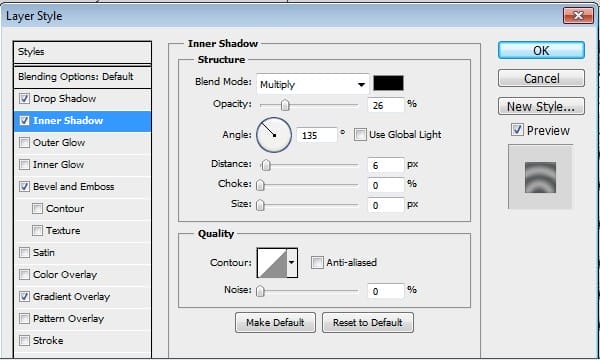Open the Bevel and Emboss settings row
This screenshot has width=600, height=360.
coord(82,187)
